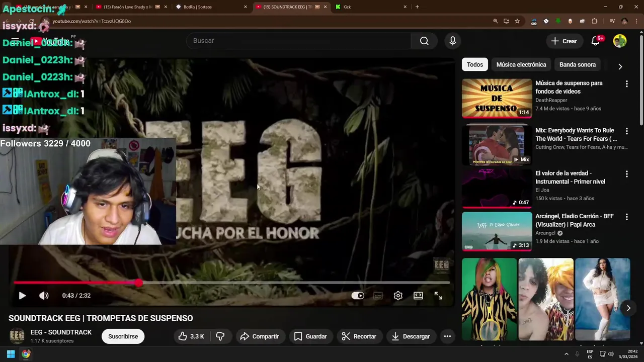The image size is (644, 362).
Task: Bookmark this page with the star
Action: 517,21
